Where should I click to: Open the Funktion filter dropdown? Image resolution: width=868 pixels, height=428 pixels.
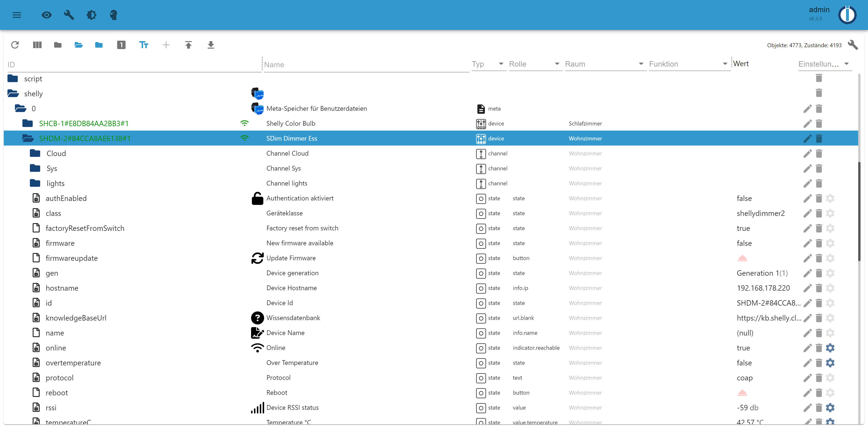(688, 64)
